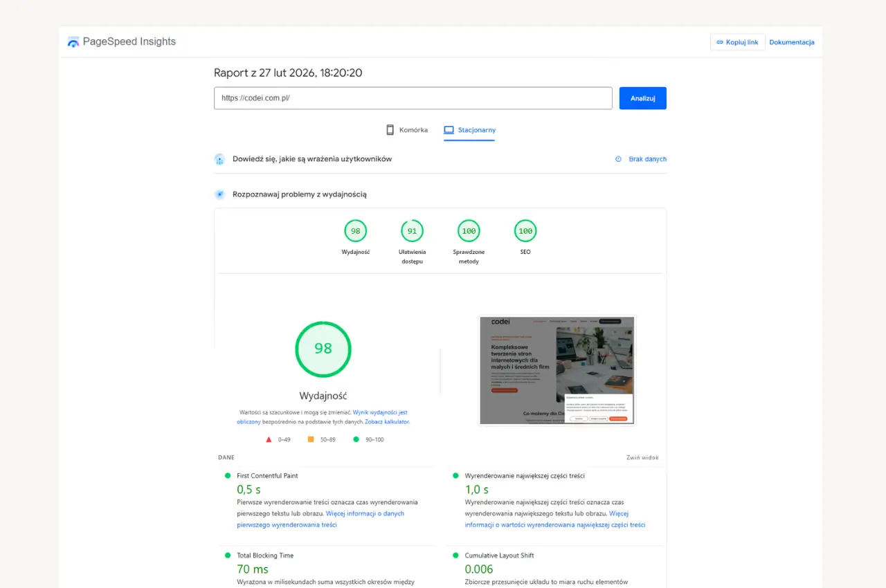886x588 pixels.
Task: Click the codei website screenshot thumbnail
Action: pos(557,371)
